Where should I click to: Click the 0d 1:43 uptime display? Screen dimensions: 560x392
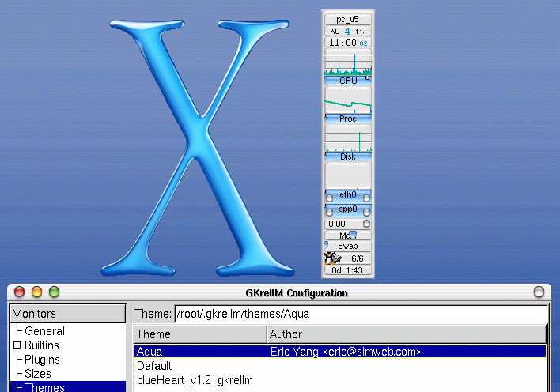point(347,270)
